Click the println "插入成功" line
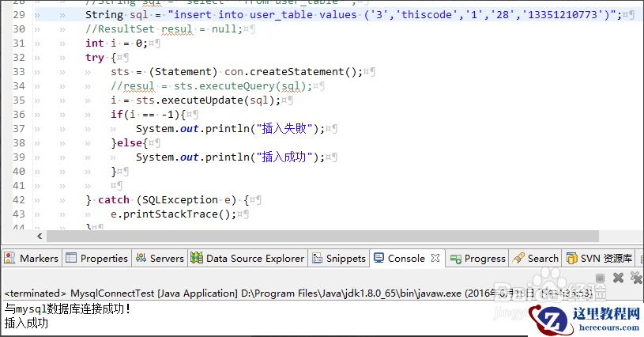Screen dimensions: 644x337 pyautogui.click(x=231, y=157)
